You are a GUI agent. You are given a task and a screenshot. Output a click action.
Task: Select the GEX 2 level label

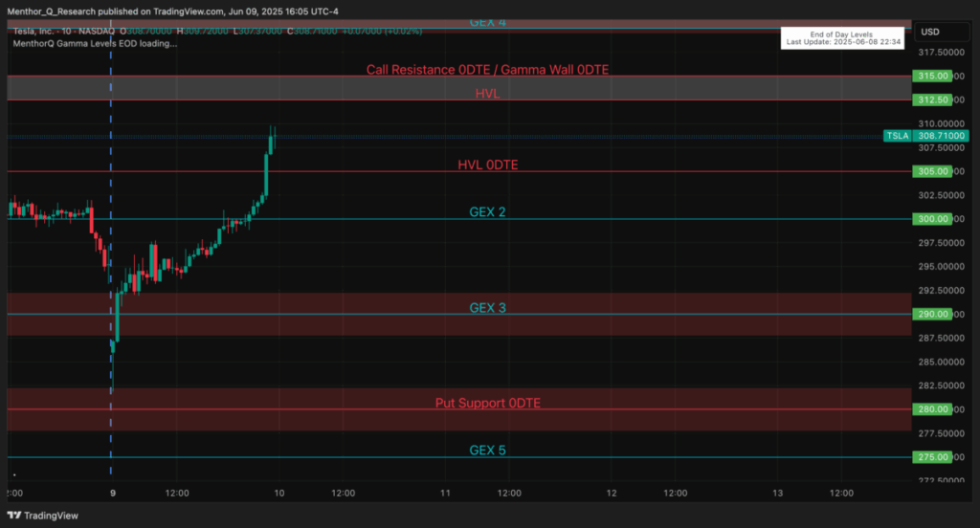point(487,211)
